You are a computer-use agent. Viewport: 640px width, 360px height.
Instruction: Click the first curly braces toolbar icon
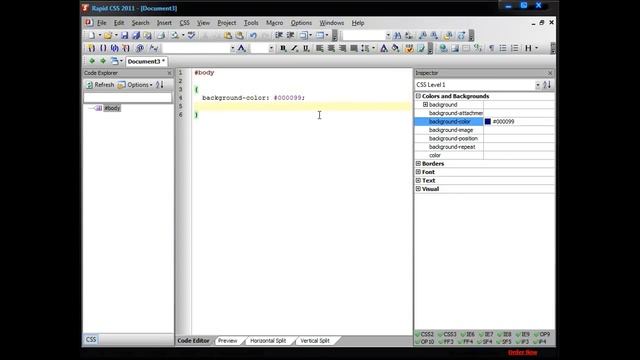coord(91,48)
